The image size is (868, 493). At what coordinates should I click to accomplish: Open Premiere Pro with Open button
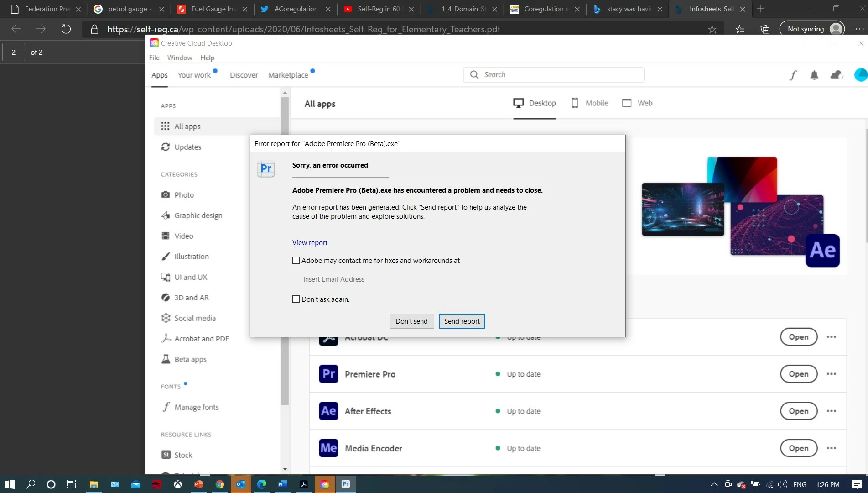(798, 374)
